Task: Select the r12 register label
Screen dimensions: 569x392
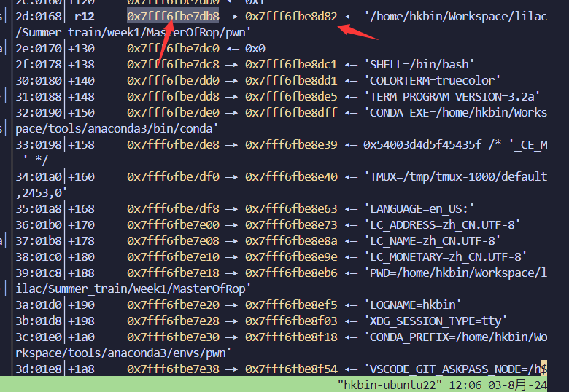Action: pos(85,16)
